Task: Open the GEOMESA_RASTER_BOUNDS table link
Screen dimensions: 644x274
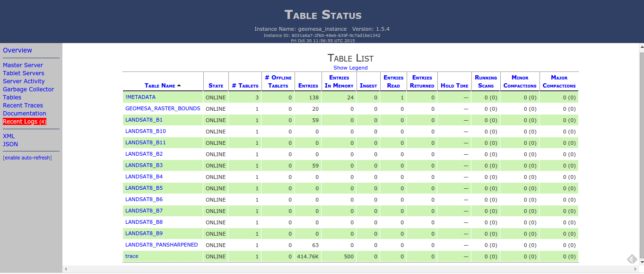Action: (163, 108)
